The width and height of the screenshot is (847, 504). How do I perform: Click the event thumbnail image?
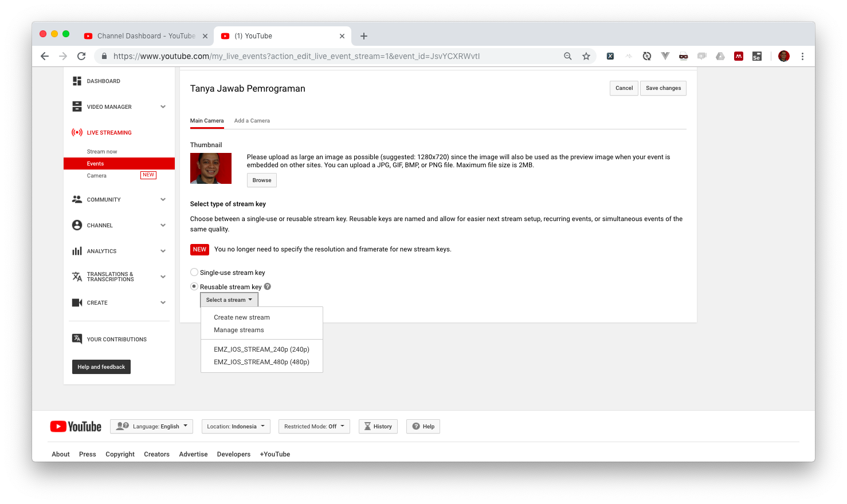click(211, 168)
